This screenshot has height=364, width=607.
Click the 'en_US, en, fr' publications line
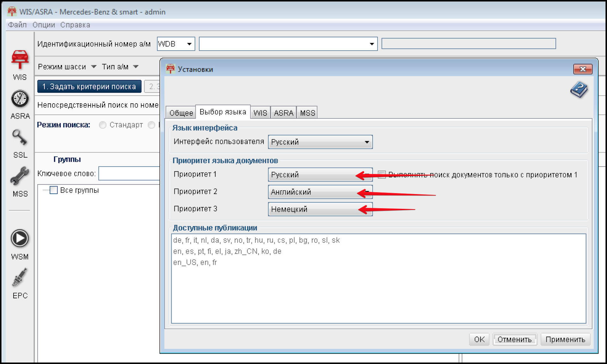click(x=195, y=263)
